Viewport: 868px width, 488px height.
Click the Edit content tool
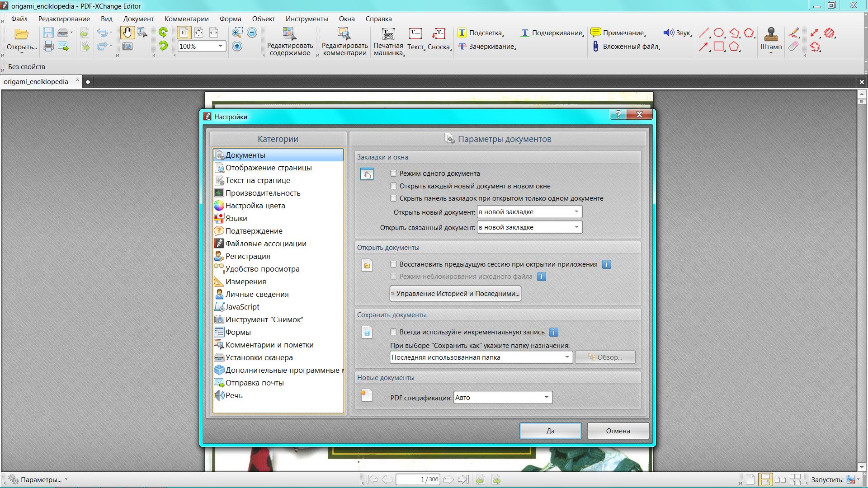click(x=290, y=42)
